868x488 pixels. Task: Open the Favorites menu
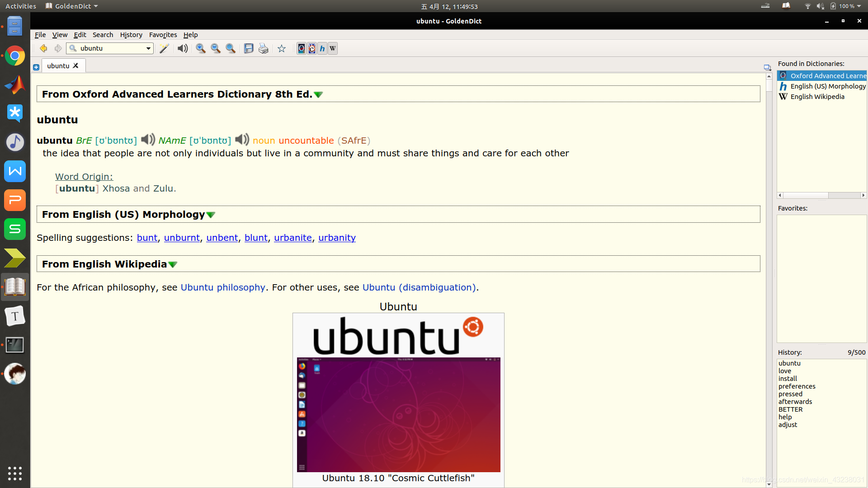(x=163, y=35)
